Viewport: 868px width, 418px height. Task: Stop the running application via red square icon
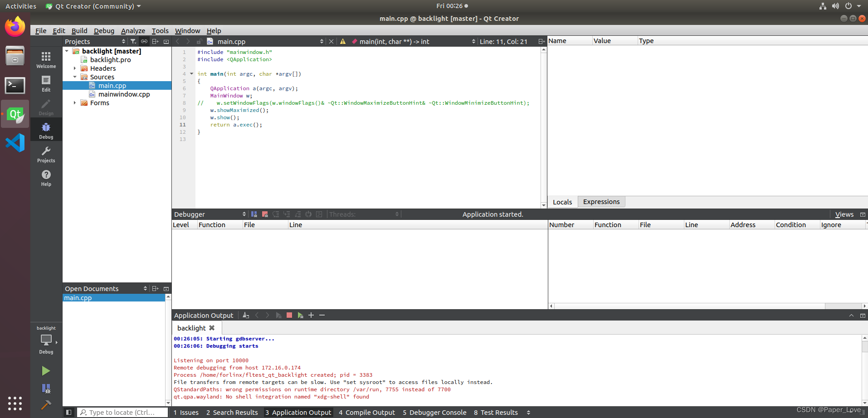pos(289,315)
